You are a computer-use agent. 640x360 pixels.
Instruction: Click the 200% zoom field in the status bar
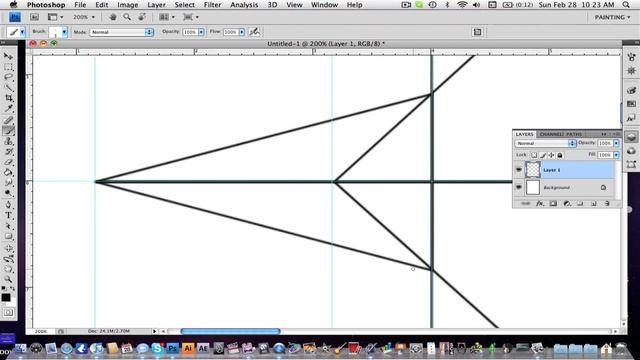tap(41, 331)
